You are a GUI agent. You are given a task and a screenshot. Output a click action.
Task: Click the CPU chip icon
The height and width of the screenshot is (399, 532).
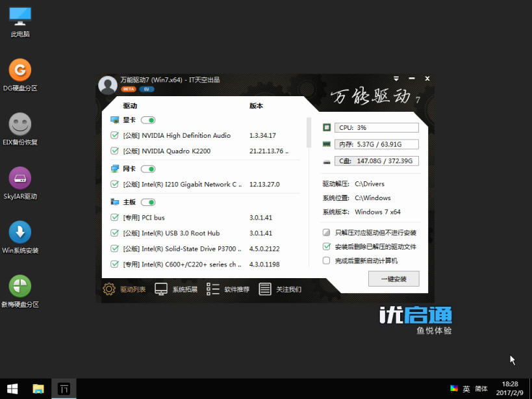coord(326,127)
